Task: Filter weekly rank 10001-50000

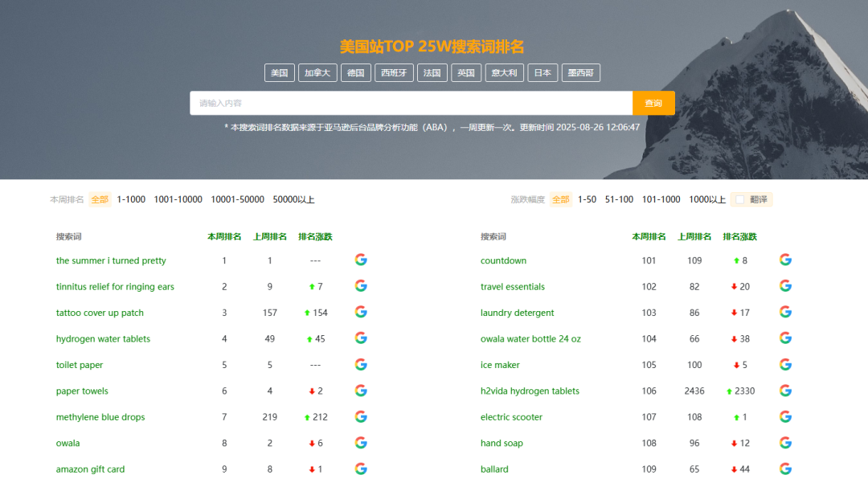Action: (237, 199)
